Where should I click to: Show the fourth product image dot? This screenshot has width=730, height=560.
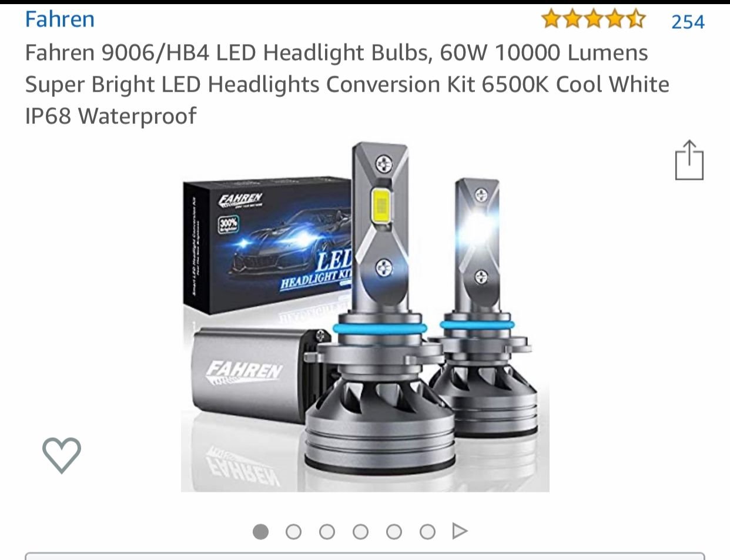[360, 532]
